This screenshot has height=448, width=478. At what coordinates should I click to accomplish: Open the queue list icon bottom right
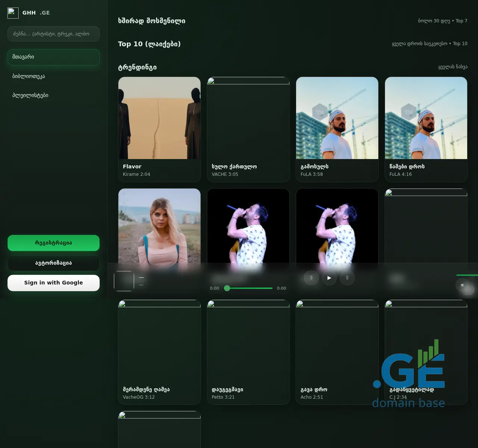pyautogui.click(x=462, y=285)
